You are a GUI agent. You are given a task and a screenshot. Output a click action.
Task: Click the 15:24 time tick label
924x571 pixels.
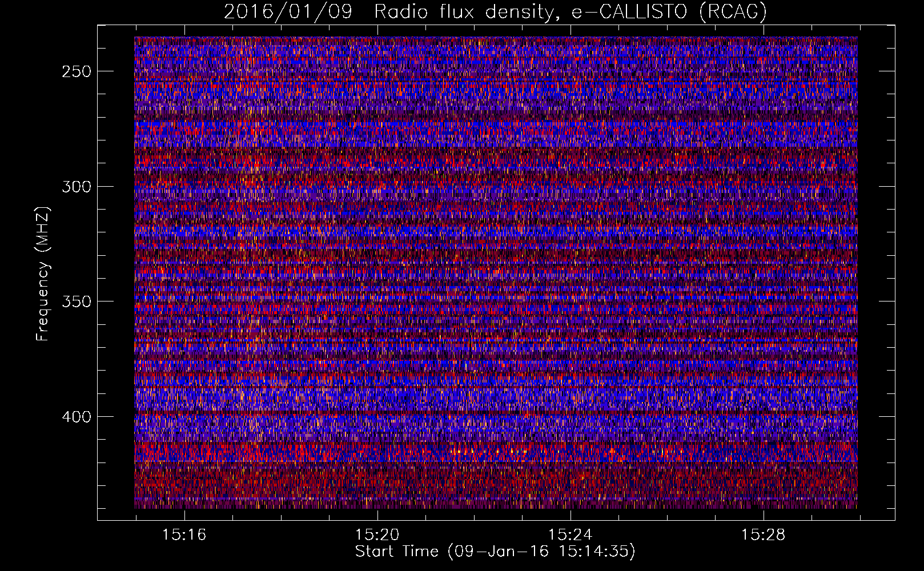pos(570,535)
